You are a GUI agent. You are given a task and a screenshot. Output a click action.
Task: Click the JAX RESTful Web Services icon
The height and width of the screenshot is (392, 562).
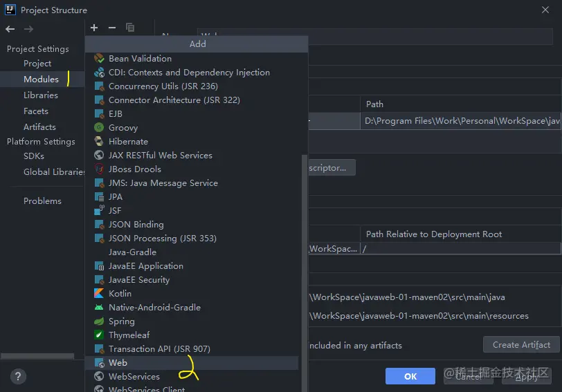point(99,155)
